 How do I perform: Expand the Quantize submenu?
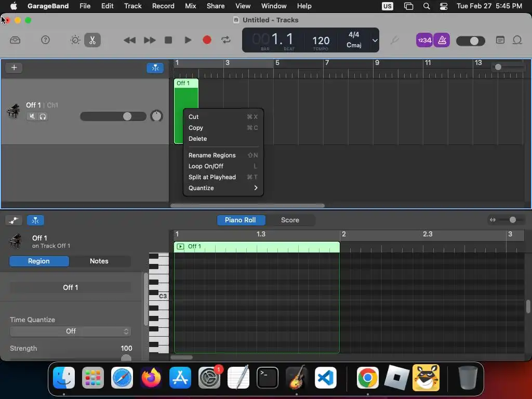click(x=223, y=188)
